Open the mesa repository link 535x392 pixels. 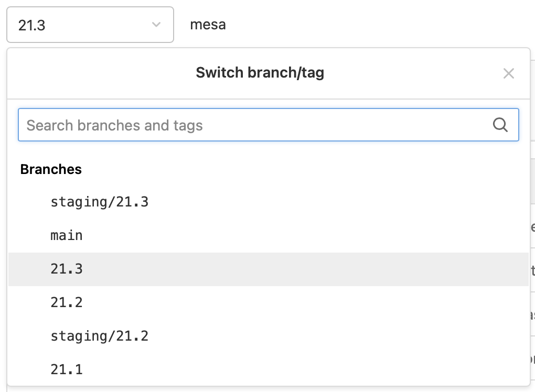click(x=208, y=25)
